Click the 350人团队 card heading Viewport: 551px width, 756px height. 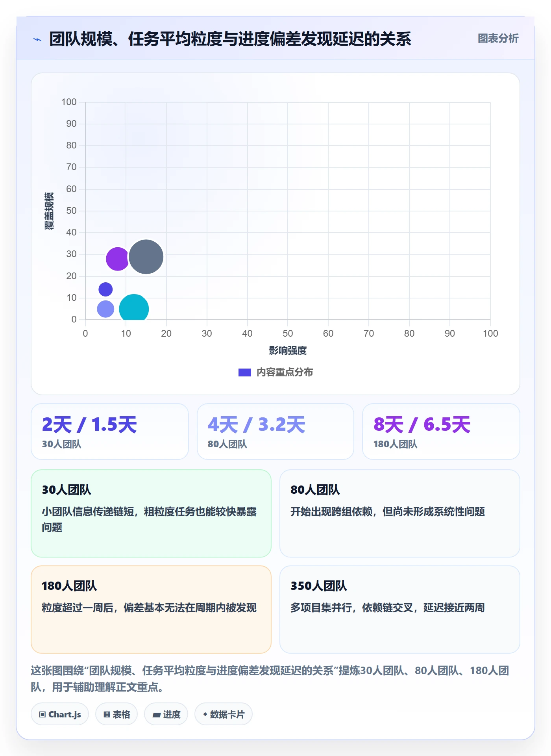319,586
